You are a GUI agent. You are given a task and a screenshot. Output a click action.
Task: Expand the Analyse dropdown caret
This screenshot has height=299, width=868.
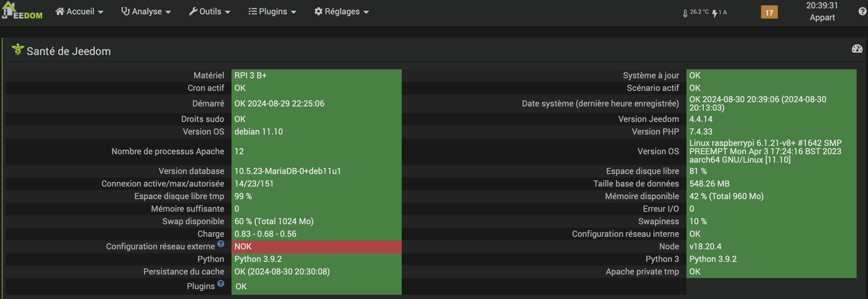point(168,12)
